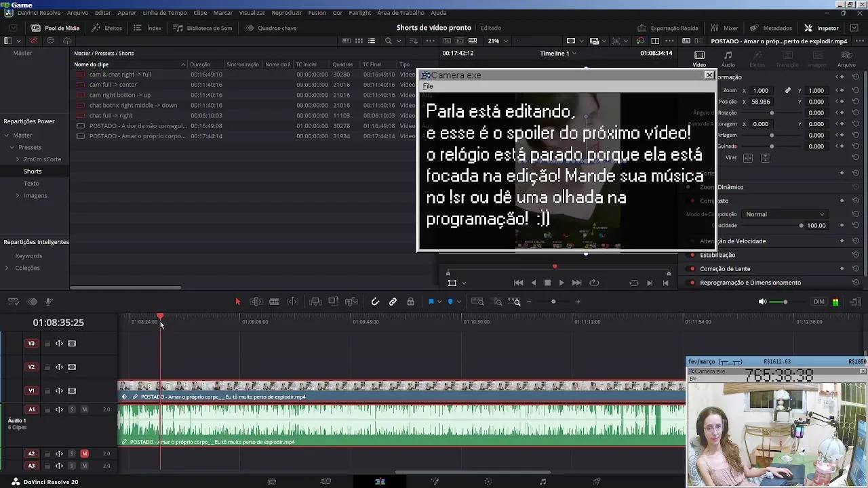868x488 pixels.
Task: Switch media pool to thumbnail grid view
Action: tap(359, 41)
